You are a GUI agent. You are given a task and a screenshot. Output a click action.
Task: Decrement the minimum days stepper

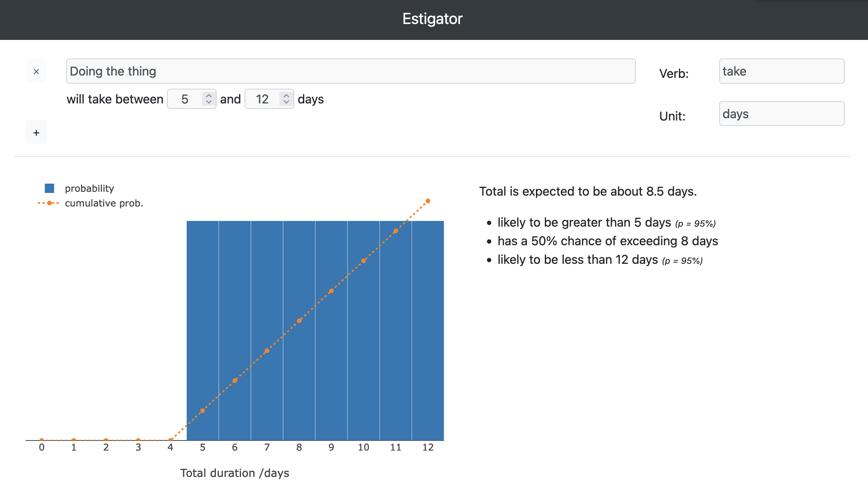(209, 102)
